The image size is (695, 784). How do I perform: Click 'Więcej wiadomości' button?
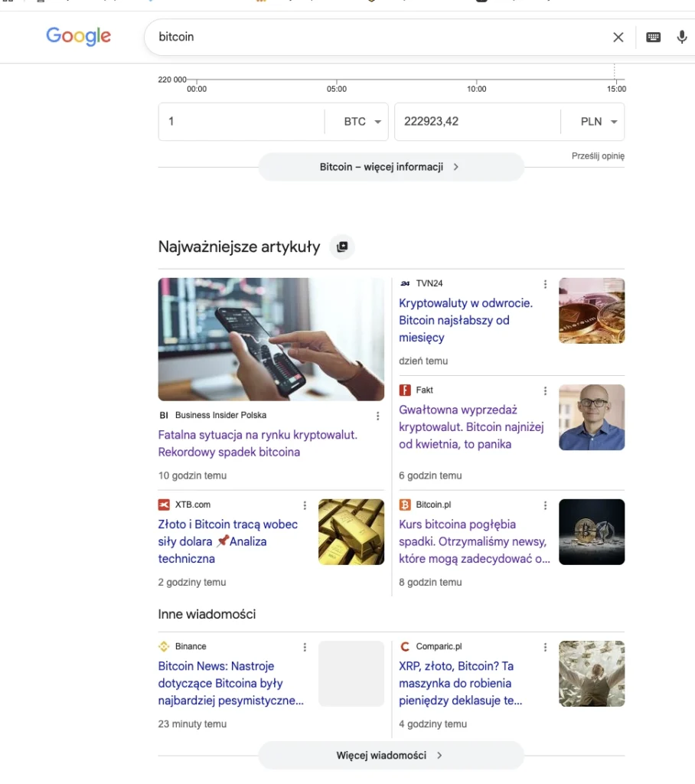pyautogui.click(x=391, y=756)
